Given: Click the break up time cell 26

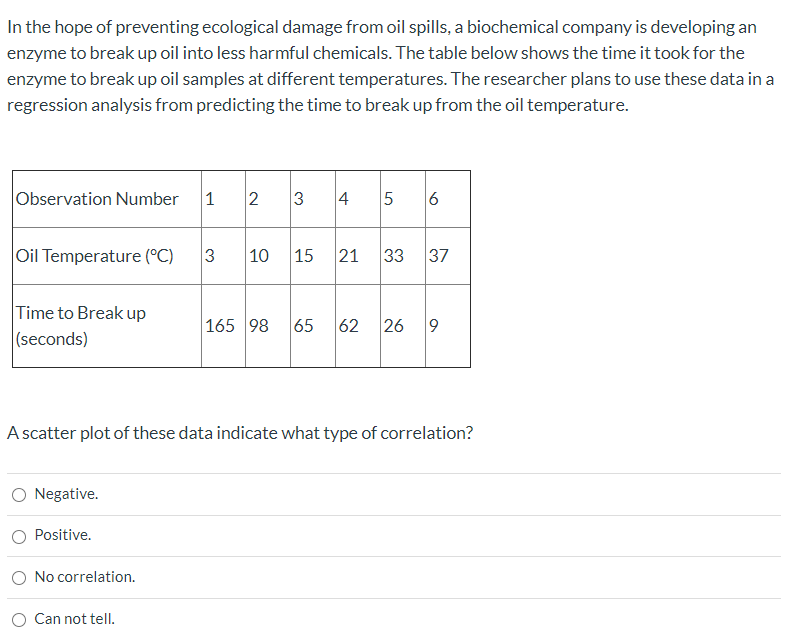Looking at the screenshot, I should (394, 326).
